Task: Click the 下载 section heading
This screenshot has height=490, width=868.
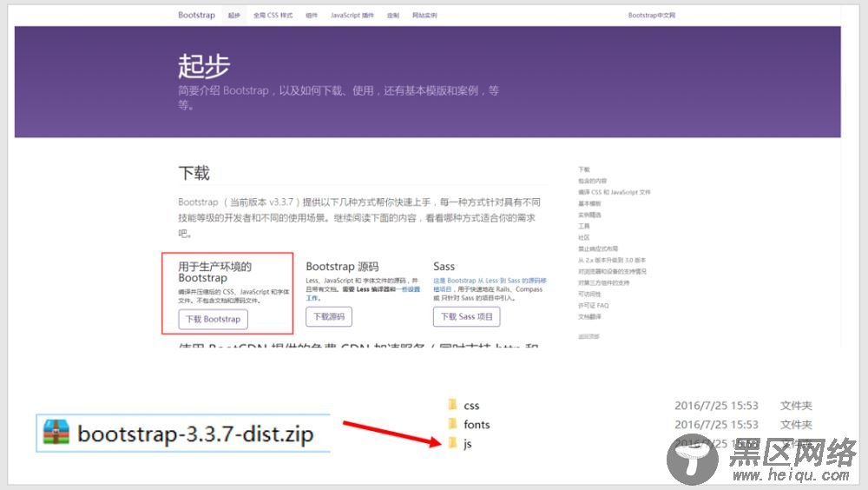Action: [194, 173]
